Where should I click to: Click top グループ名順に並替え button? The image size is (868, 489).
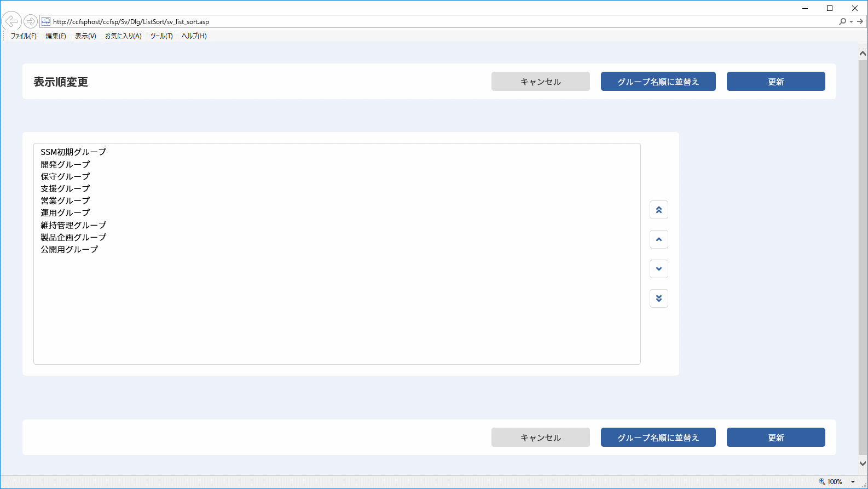pyautogui.click(x=658, y=82)
